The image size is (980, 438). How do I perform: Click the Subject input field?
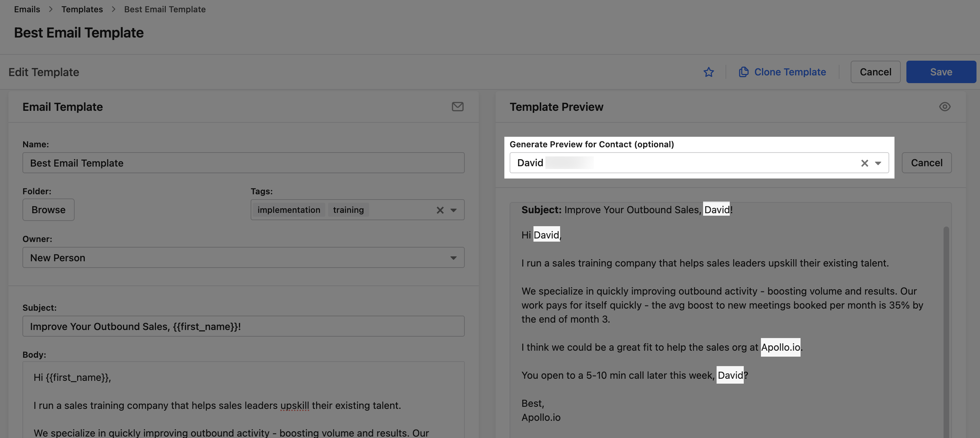243,326
